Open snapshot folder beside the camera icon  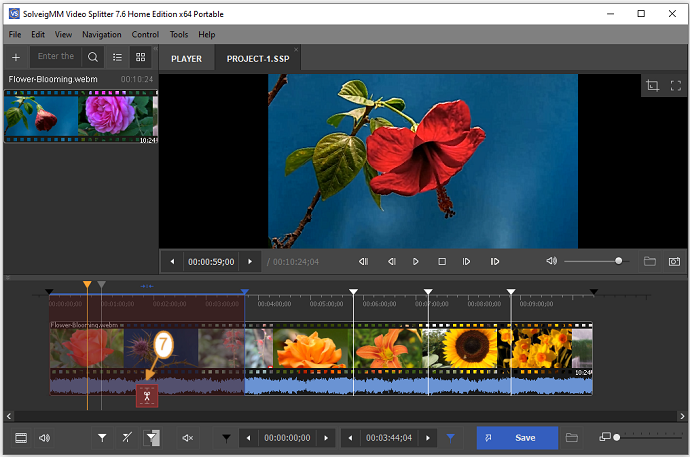[x=650, y=262]
